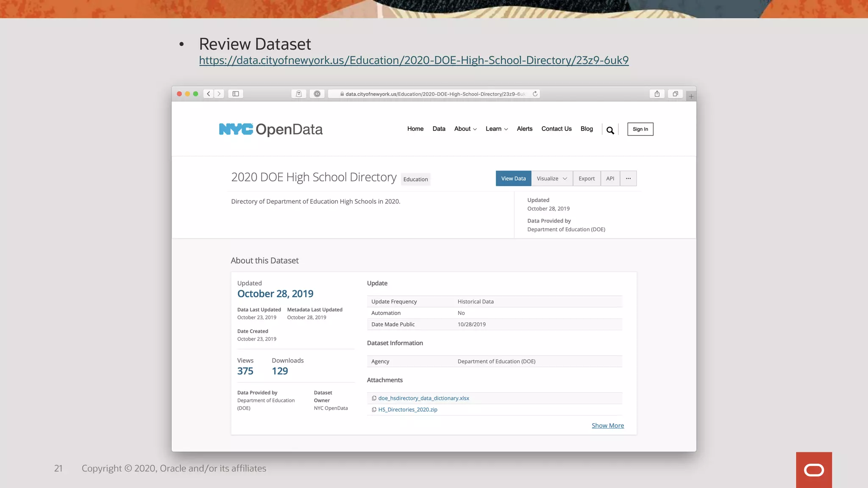Click the Dataset Owner NYC OpenData text

(331, 408)
